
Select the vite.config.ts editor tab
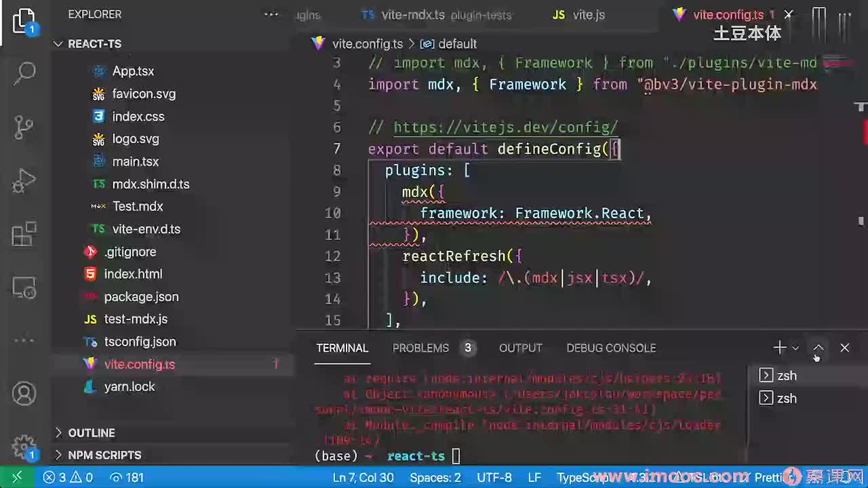[x=728, y=15]
